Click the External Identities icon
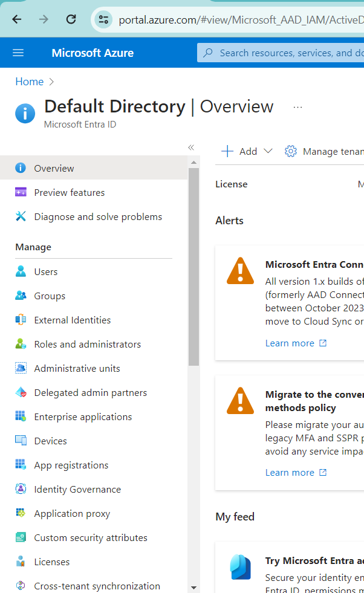Image resolution: width=364 pixels, height=593 pixels. (21, 320)
